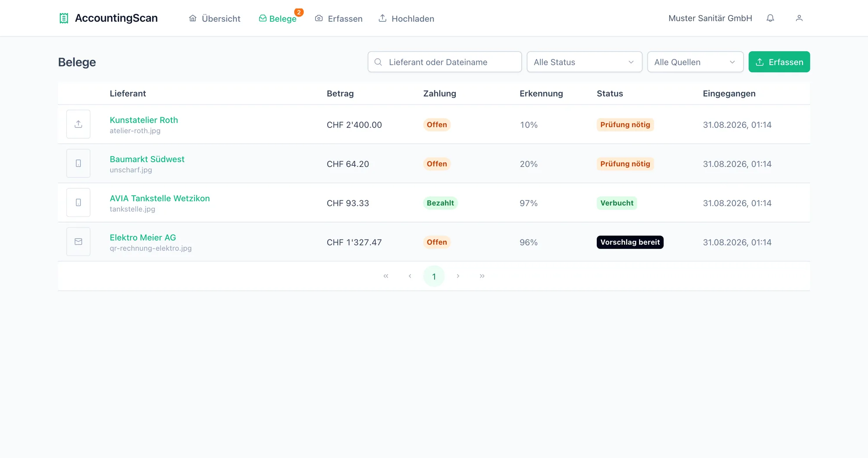Viewport: 868px width, 458px height.
Task: Click the Eingegangen column header
Action: coord(729,94)
